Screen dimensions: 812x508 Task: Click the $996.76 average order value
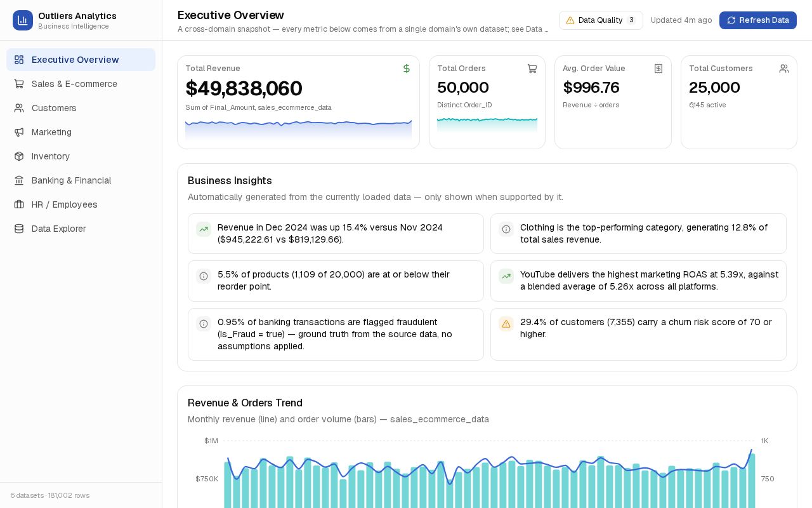(591, 88)
